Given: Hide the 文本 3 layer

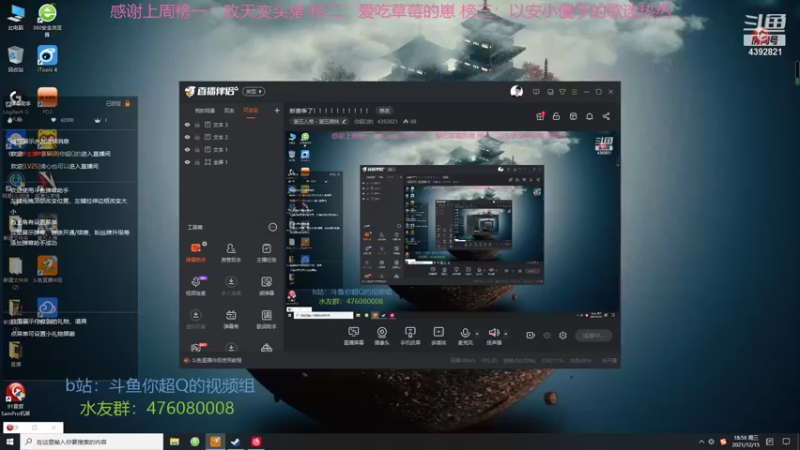Looking at the screenshot, I should click(x=187, y=124).
